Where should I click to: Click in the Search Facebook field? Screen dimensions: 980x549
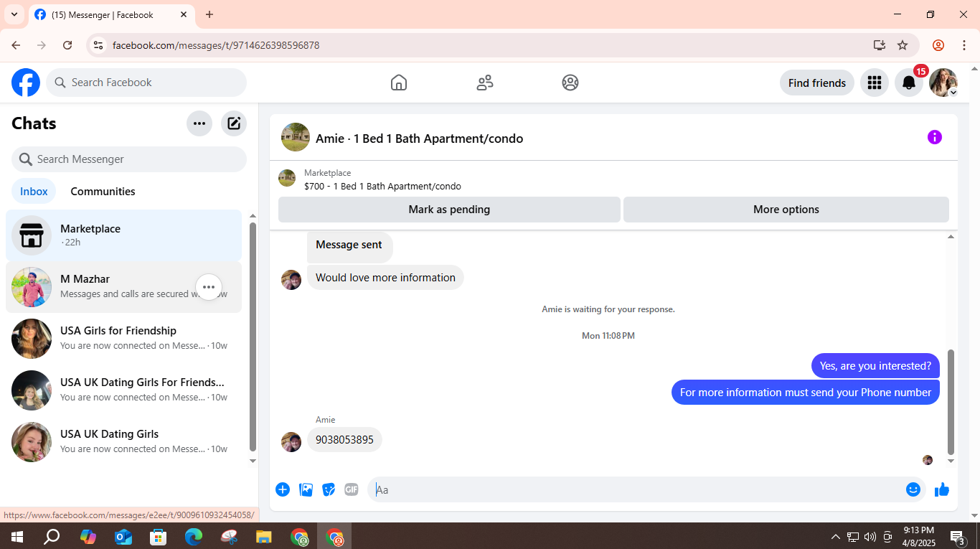click(146, 83)
